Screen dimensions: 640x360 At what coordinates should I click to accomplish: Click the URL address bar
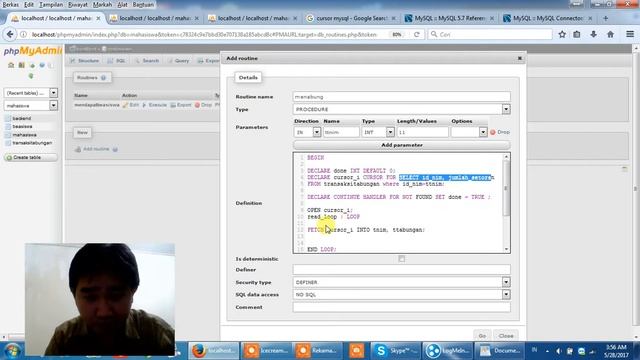click(x=204, y=35)
